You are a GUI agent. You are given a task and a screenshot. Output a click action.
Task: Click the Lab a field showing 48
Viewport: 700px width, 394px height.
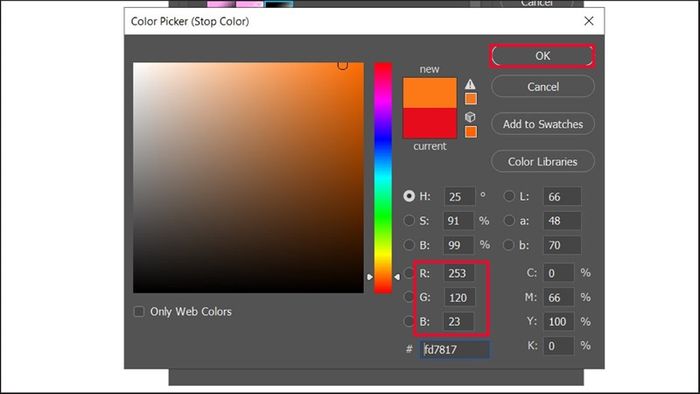(562, 221)
